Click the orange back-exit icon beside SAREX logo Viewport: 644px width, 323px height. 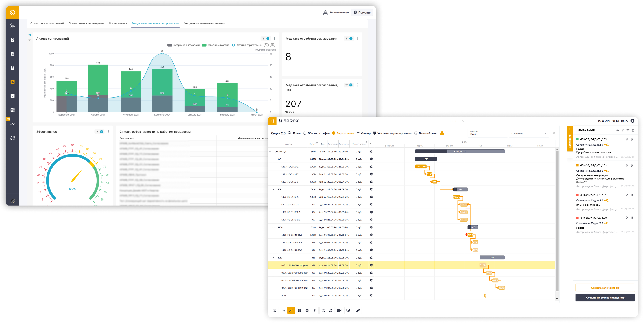pyautogui.click(x=272, y=121)
